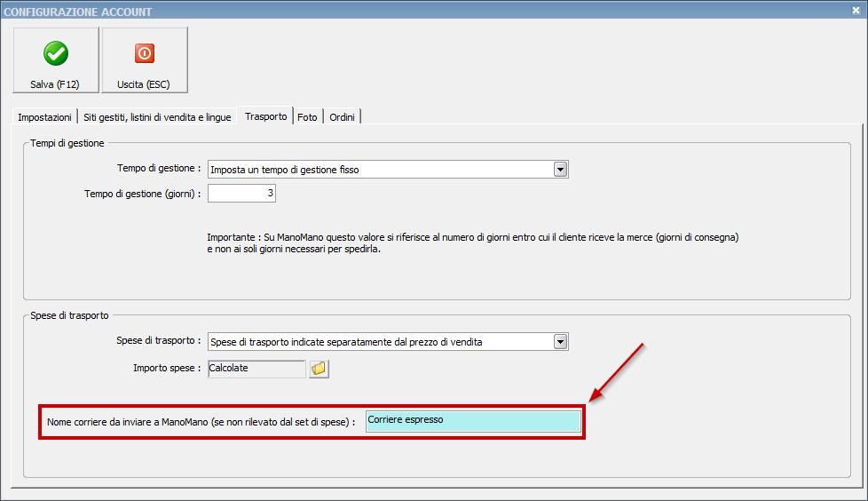
Task: Select the Trasporto tab
Action: pyautogui.click(x=265, y=116)
